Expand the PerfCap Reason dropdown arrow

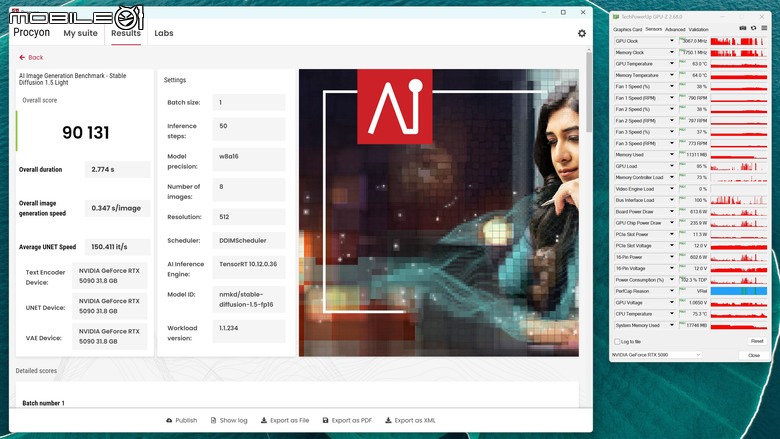click(x=672, y=291)
